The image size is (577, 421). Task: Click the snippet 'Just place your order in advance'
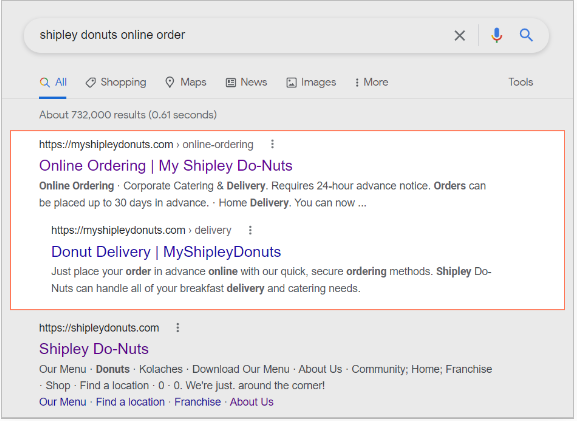pos(271,280)
